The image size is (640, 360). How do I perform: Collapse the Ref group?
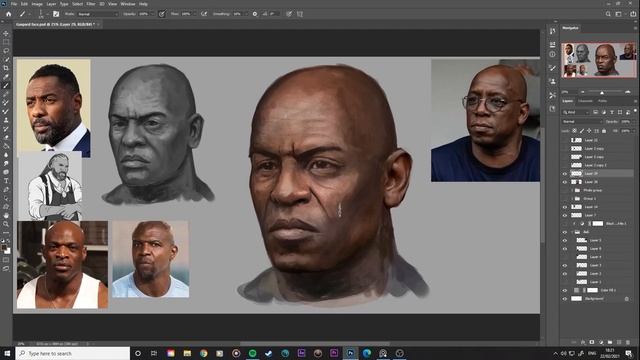click(x=572, y=232)
